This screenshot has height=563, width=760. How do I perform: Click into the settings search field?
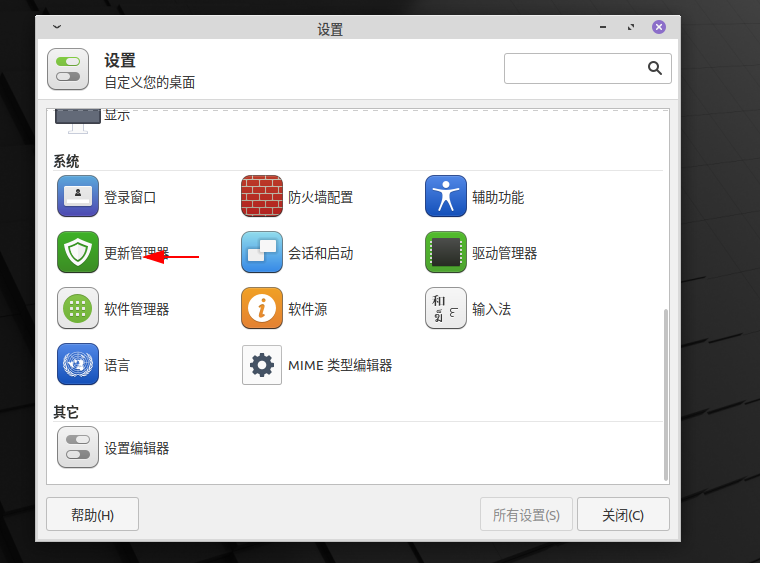tap(574, 68)
